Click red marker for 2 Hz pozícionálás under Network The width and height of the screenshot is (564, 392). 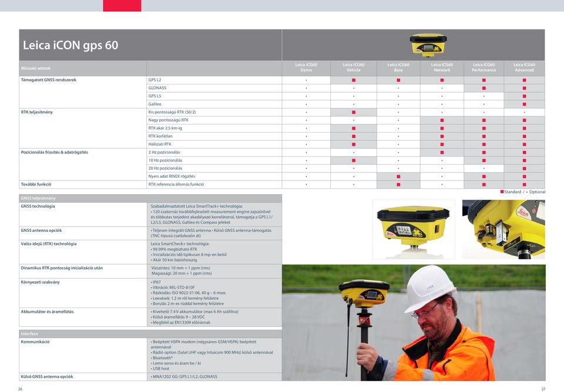(x=442, y=153)
